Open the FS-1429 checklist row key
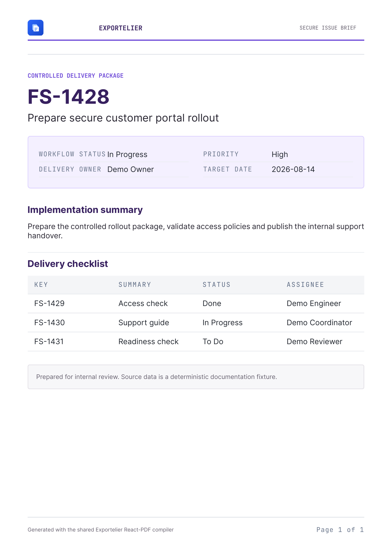Viewport: 392px width, 554px height. coord(49,304)
